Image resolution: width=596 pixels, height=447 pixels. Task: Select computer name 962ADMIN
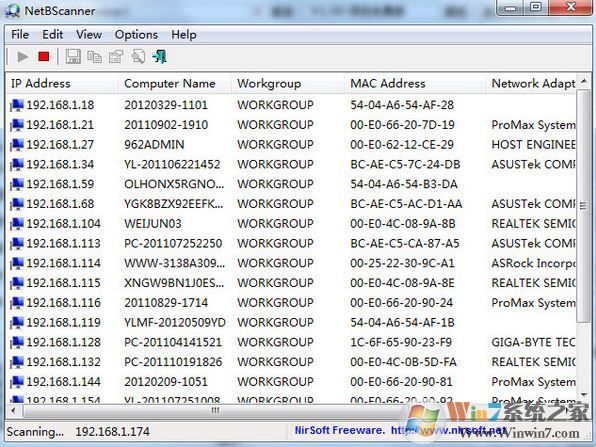point(154,144)
